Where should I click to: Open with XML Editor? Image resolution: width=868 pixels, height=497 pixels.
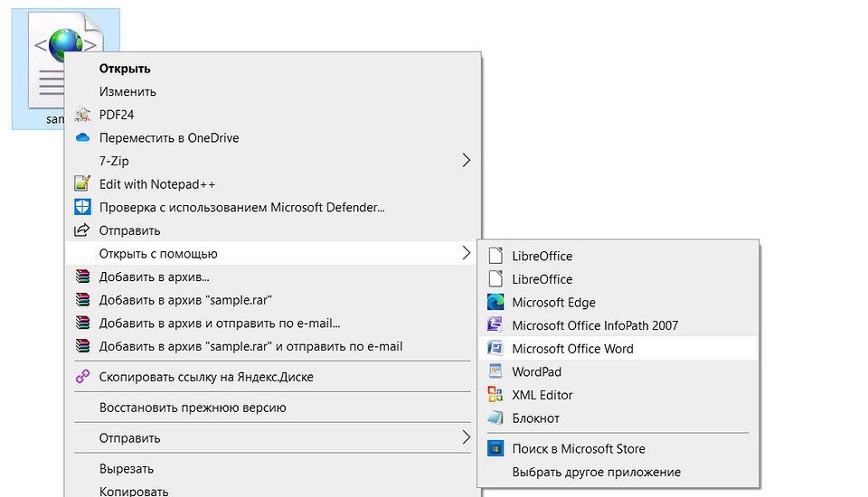click(618, 395)
